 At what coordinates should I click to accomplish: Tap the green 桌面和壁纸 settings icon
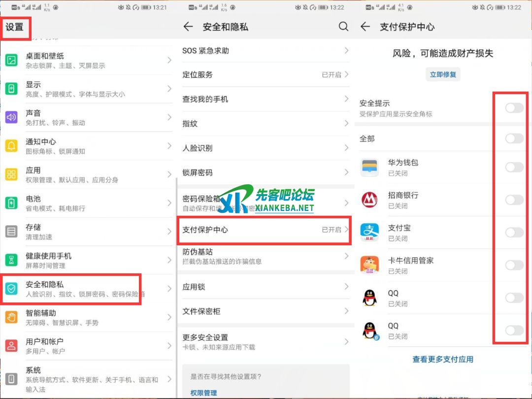point(11,60)
